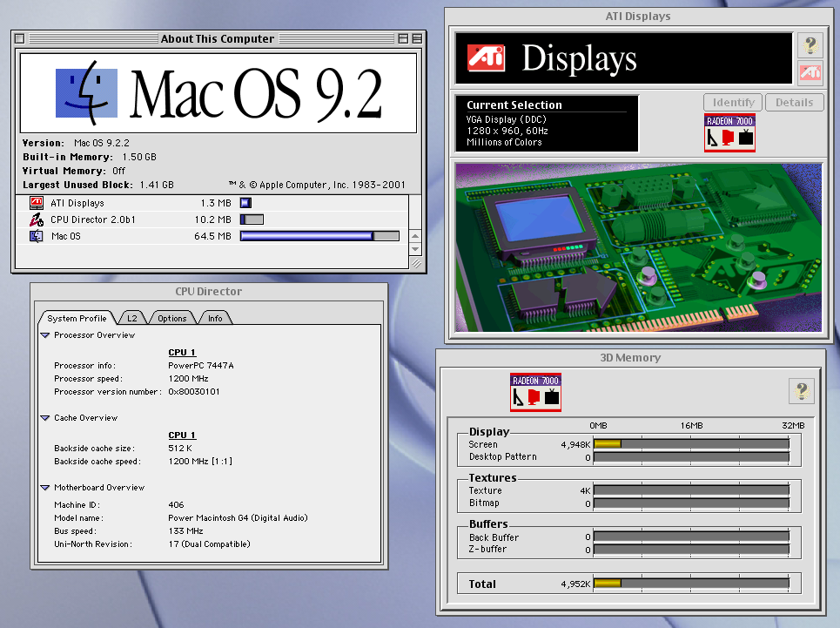The image size is (840, 628).
Task: Click the circuit board preview image
Action: [x=637, y=246]
